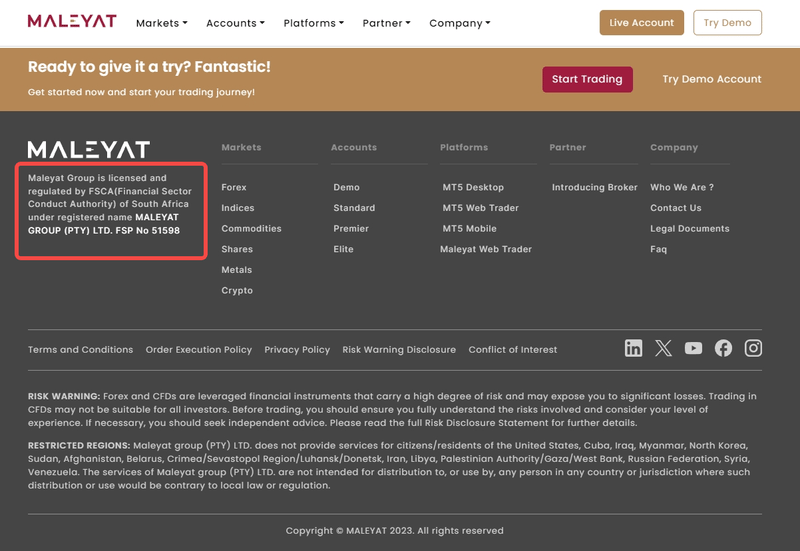The image size is (800, 551).
Task: Open Try Demo Account link in banner
Action: pos(712,79)
